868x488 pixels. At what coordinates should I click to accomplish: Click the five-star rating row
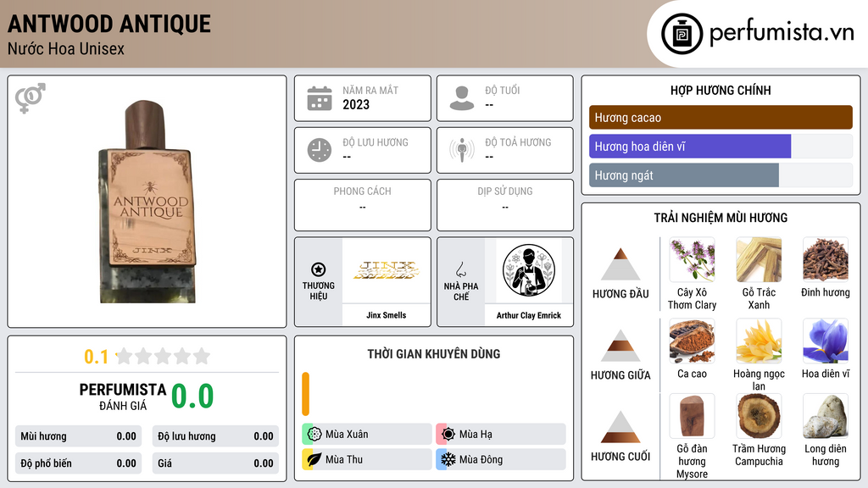point(164,356)
